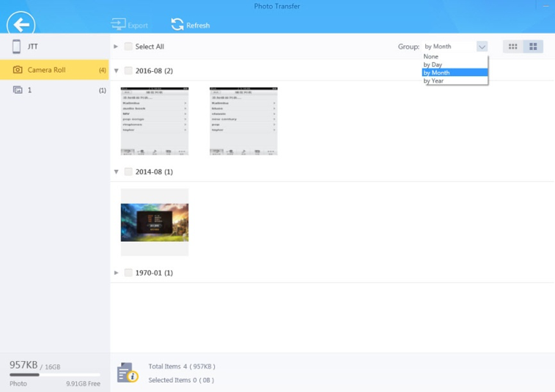Open the Camera Roll album
Image resolution: width=555 pixels, height=392 pixels.
(x=54, y=70)
